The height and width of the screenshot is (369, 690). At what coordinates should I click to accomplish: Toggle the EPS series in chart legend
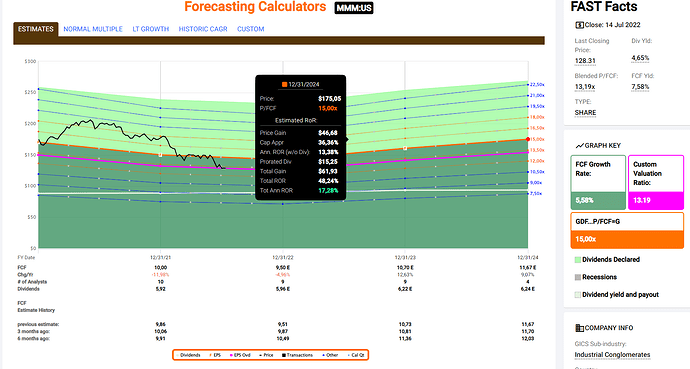pos(215,355)
